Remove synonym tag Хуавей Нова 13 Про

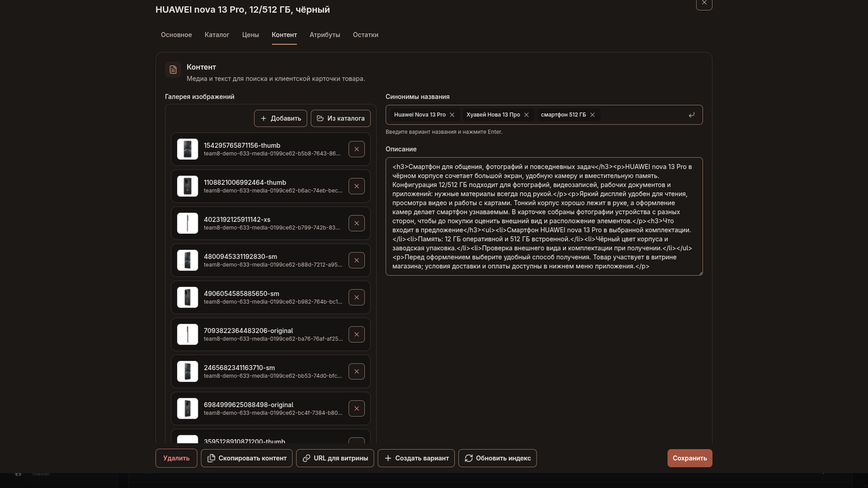526,115
